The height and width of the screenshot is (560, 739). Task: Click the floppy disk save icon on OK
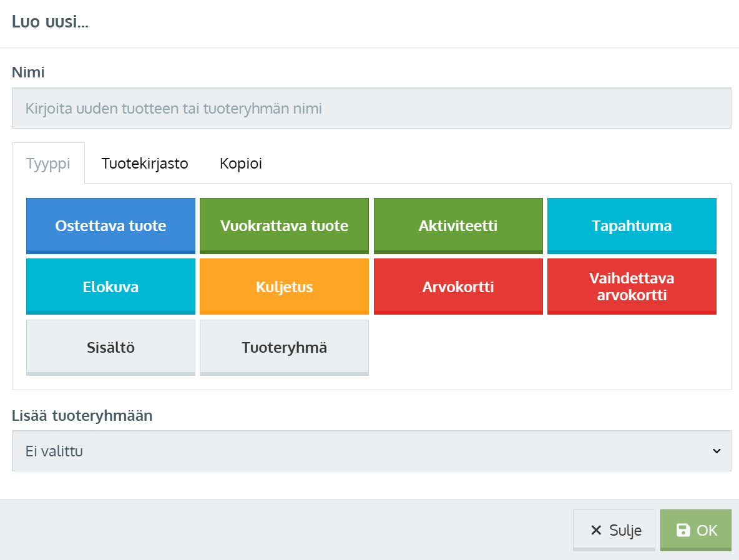click(x=683, y=531)
